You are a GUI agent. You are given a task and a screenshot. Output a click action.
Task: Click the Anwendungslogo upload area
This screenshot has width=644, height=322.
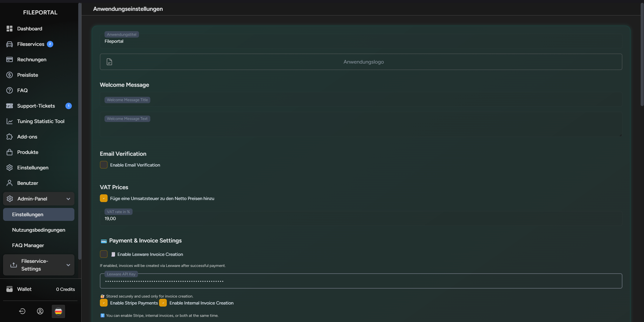[x=363, y=62]
